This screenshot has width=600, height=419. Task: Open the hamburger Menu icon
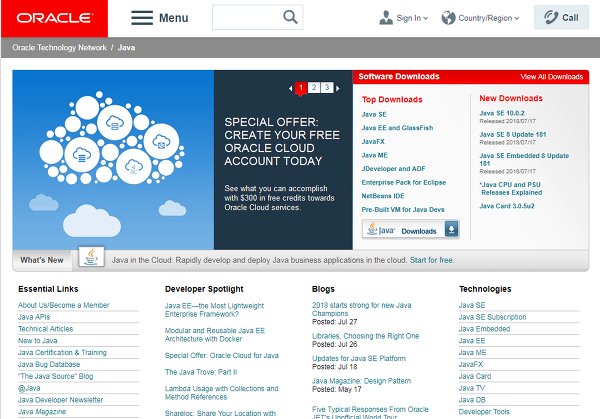pyautogui.click(x=142, y=18)
